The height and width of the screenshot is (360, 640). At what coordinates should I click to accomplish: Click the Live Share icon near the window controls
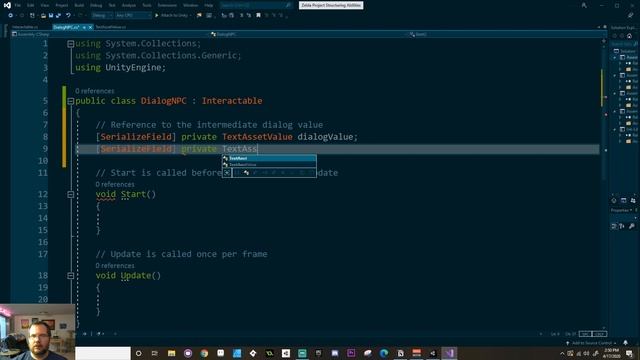(630, 16)
